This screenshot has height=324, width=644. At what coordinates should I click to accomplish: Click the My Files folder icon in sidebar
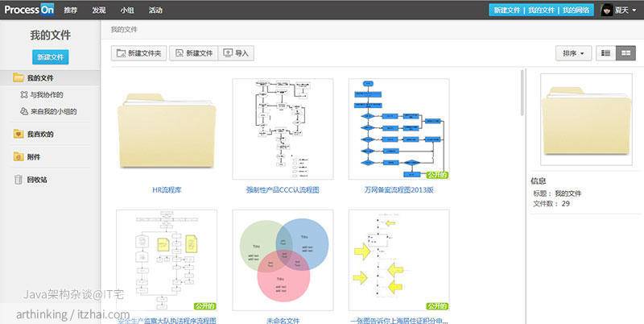[19, 78]
